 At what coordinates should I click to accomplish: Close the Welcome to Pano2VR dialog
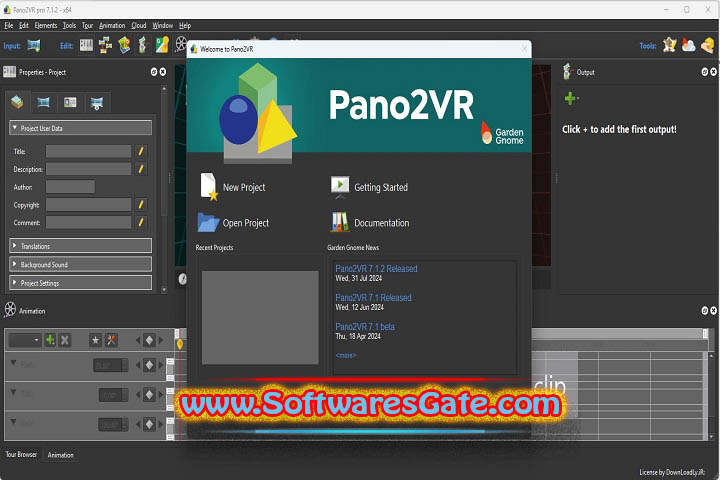(x=524, y=49)
